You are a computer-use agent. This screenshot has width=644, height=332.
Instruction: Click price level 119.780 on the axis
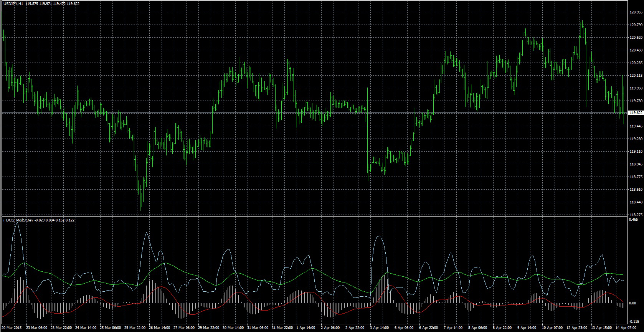tap(636, 101)
